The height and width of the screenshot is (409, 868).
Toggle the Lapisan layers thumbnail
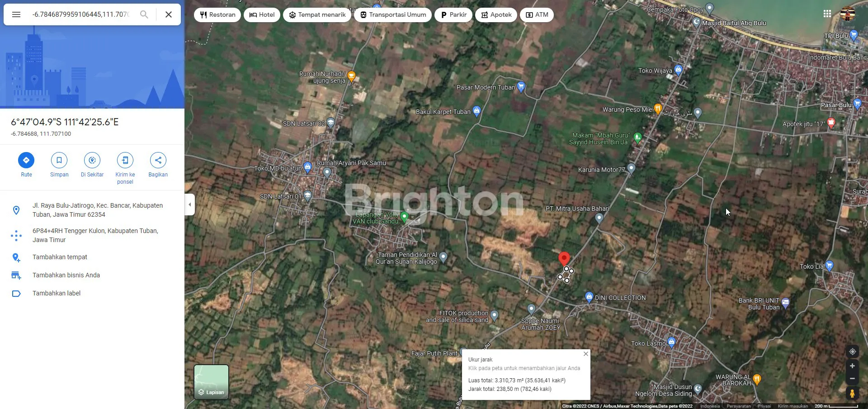pyautogui.click(x=211, y=382)
